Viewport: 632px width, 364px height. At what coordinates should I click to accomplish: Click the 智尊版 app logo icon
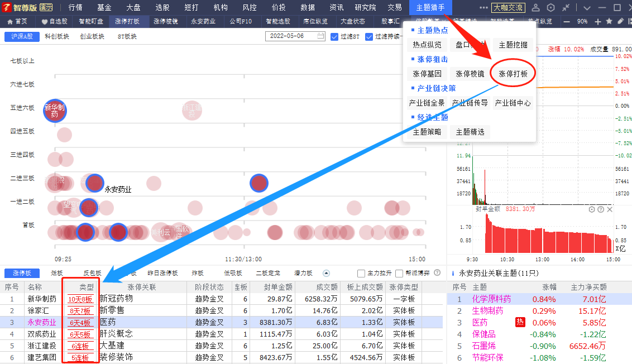pyautogui.click(x=7, y=7)
